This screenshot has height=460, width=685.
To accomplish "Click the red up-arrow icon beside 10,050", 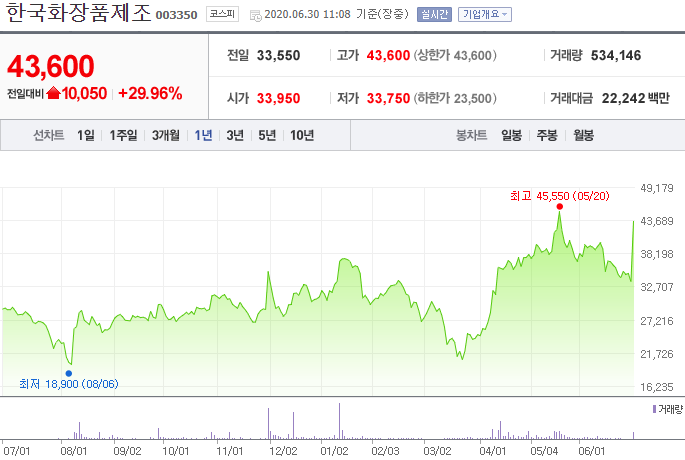I will (x=53, y=93).
